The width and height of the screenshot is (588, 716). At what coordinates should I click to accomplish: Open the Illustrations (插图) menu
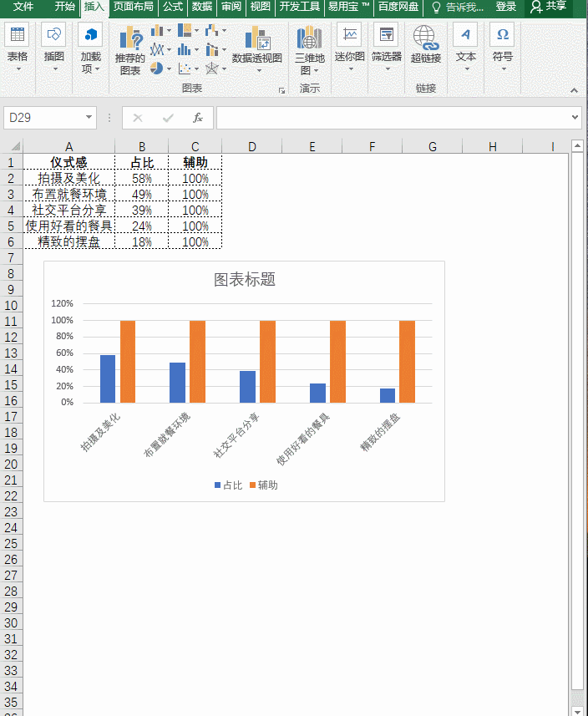click(x=53, y=48)
